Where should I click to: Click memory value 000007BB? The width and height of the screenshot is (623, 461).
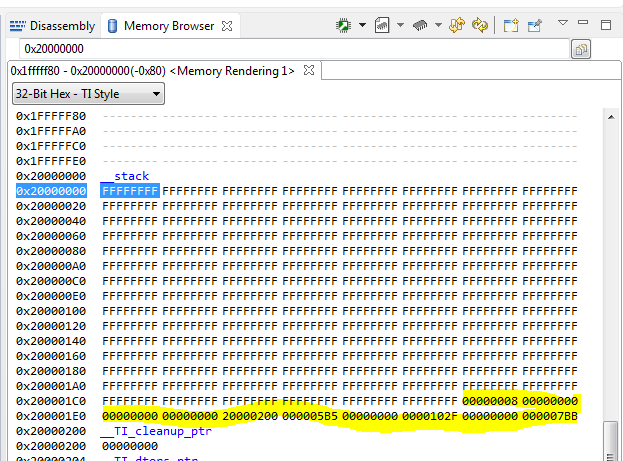tap(550, 416)
